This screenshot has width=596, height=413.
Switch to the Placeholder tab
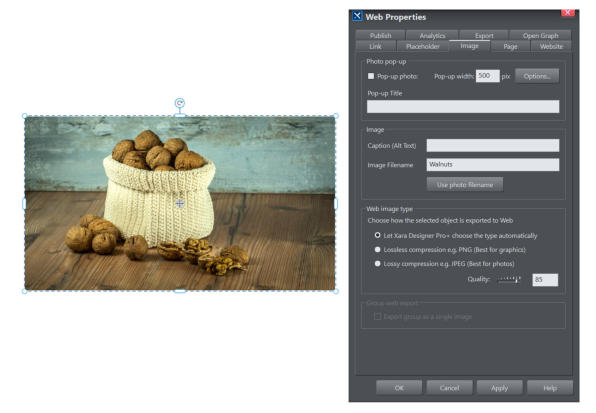click(423, 46)
